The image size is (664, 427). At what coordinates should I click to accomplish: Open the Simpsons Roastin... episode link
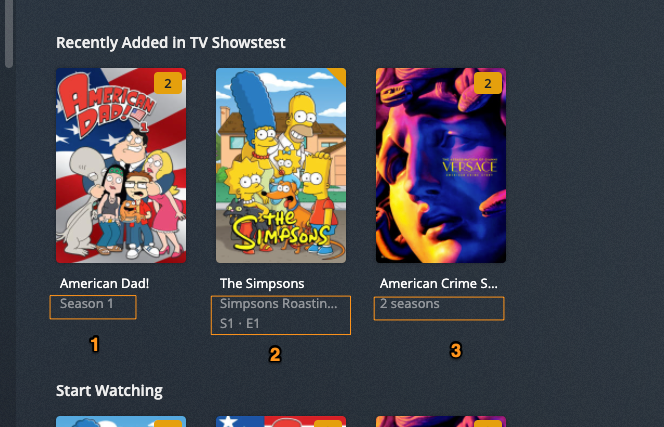279,304
